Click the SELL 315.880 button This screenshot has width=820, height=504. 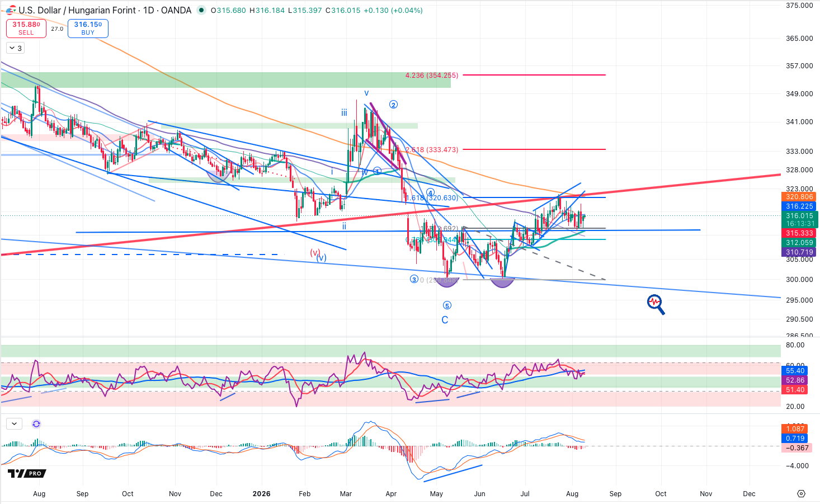pos(26,28)
